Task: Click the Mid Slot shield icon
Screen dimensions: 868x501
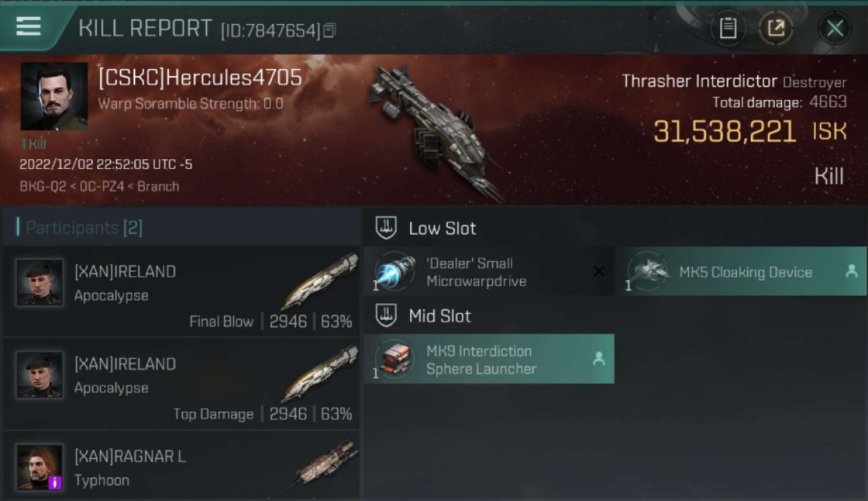Action: point(386,316)
